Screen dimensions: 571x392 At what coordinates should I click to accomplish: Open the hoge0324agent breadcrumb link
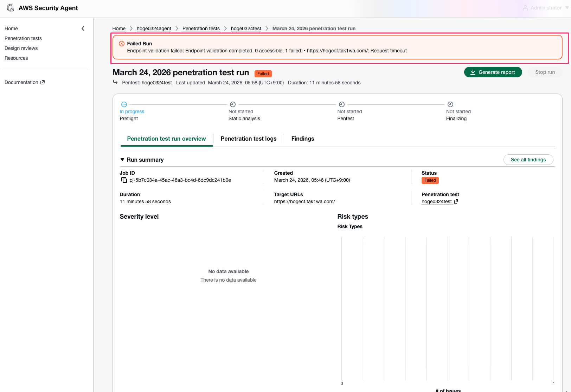click(x=154, y=28)
